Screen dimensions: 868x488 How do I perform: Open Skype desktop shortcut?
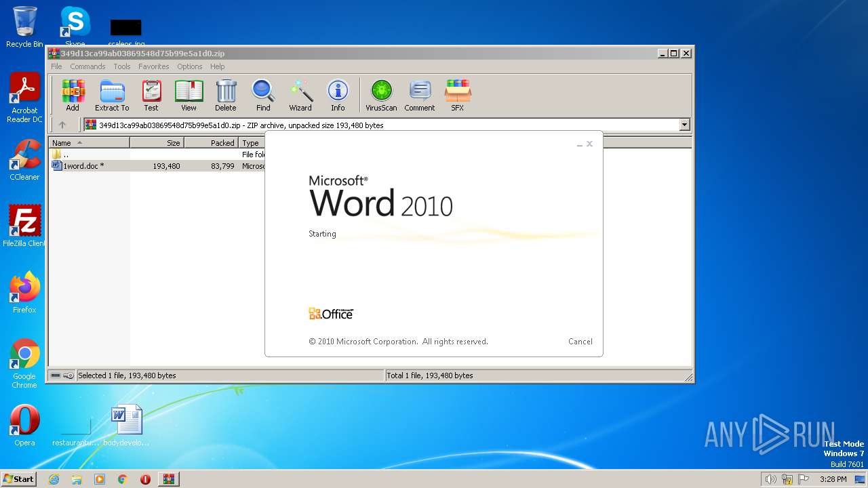point(75,27)
